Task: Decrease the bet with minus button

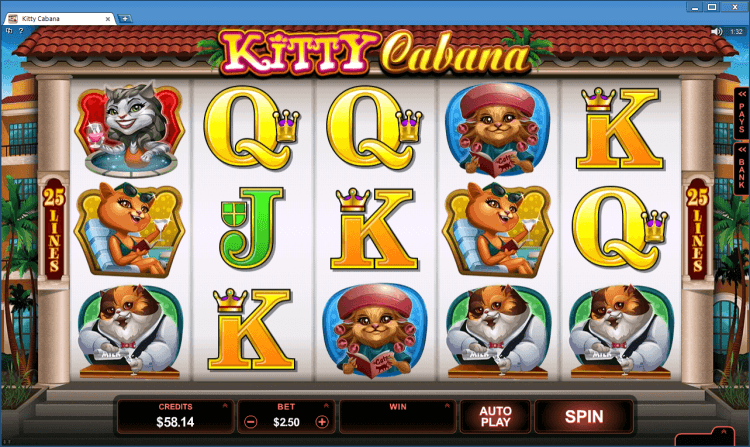Action: 251,422
